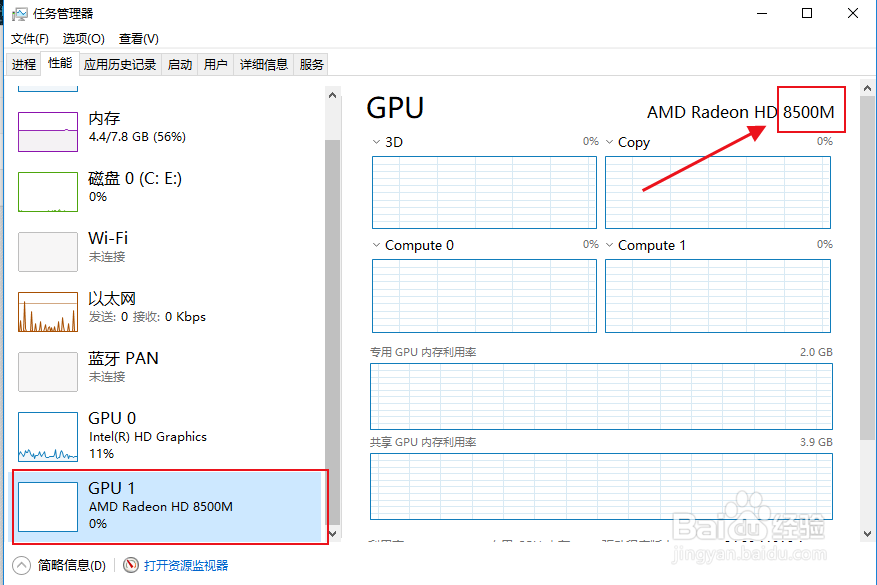Open the 3D engine dropdown chevron
This screenshot has height=585, width=877.
click(376, 142)
